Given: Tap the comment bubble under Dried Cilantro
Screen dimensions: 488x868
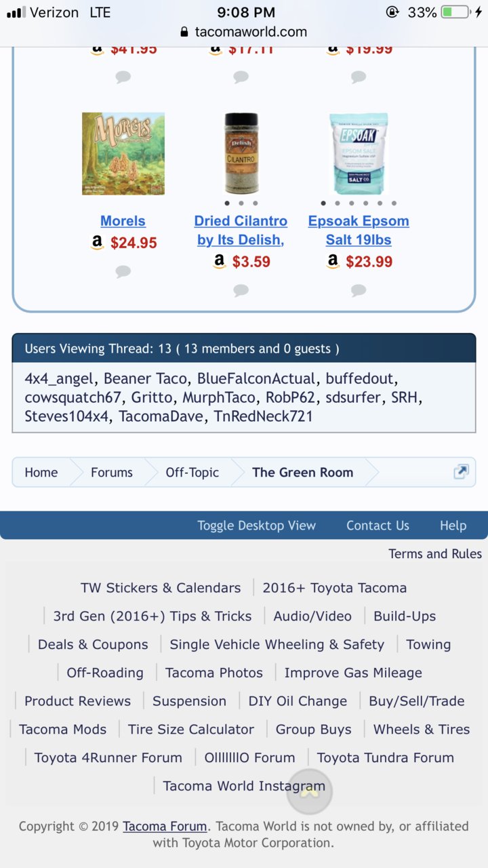Looking at the screenshot, I should [x=241, y=291].
